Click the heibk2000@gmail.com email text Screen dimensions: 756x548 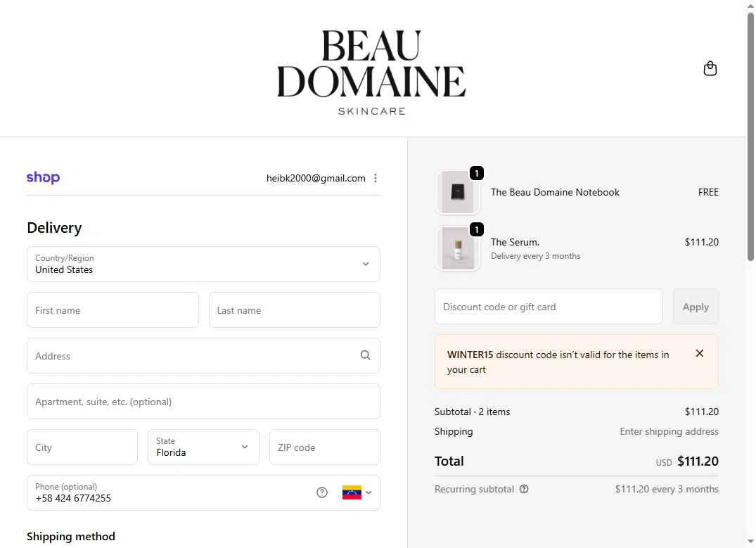click(x=316, y=178)
